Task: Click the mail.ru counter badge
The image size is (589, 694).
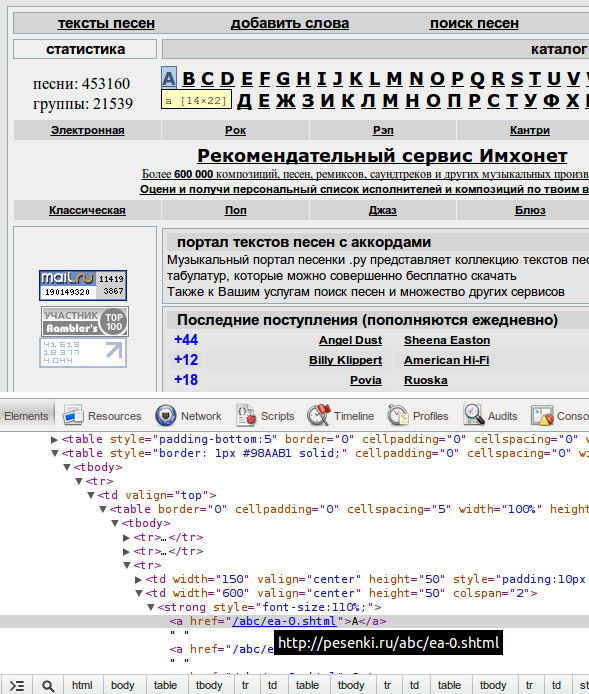Action: [x=83, y=285]
